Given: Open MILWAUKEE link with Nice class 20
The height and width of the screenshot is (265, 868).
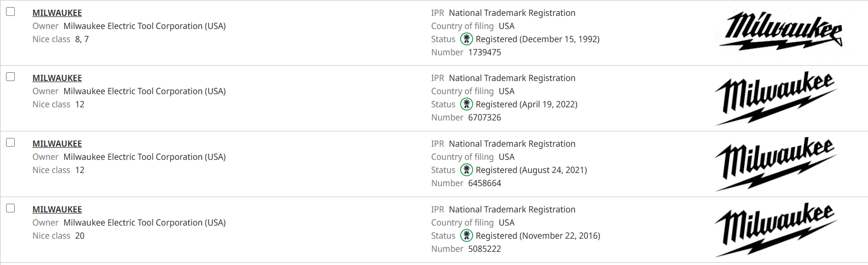Looking at the screenshot, I should [x=57, y=209].
